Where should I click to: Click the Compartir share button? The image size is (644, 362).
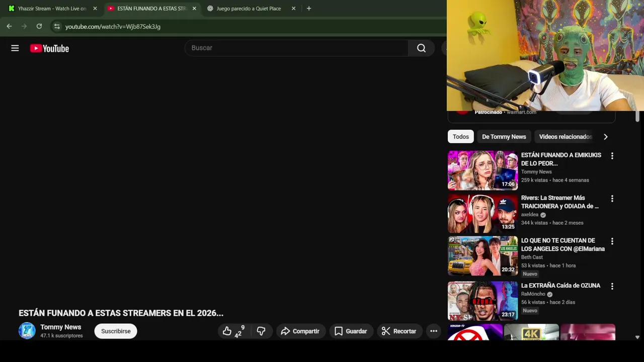point(300,331)
